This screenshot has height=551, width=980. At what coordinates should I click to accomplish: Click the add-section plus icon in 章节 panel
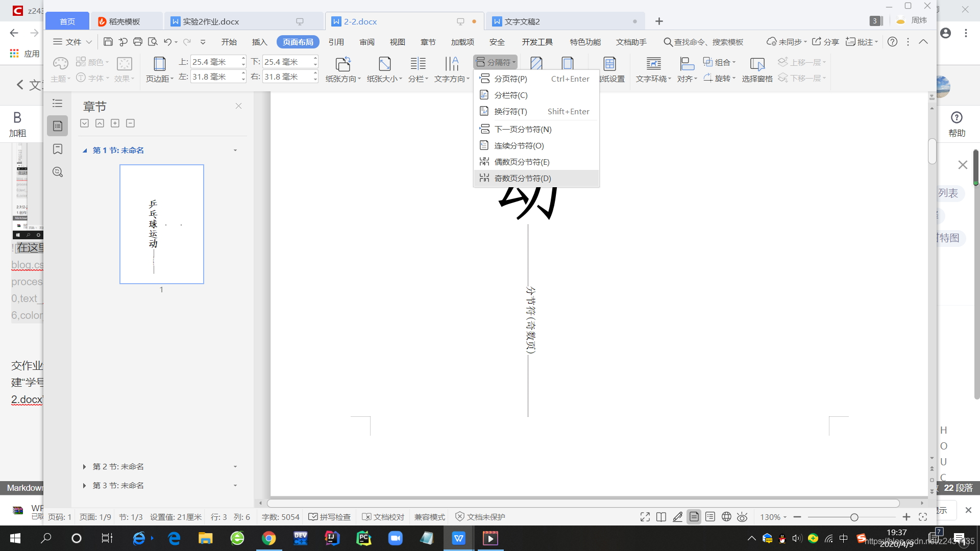coord(115,123)
